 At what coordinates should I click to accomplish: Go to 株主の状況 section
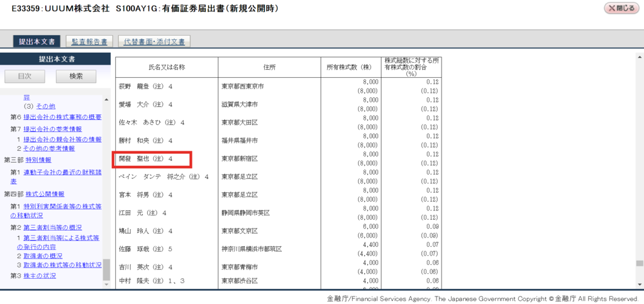tap(40, 276)
